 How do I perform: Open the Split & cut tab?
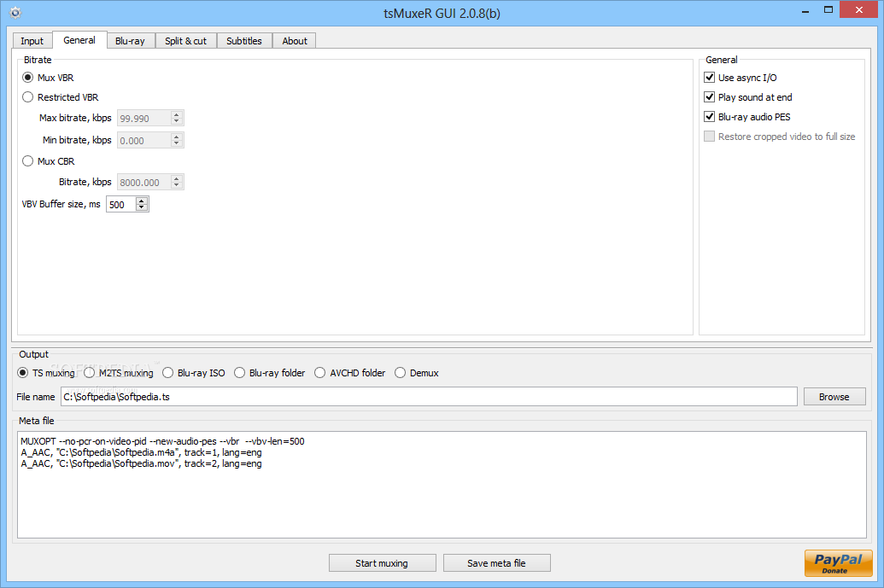click(185, 41)
